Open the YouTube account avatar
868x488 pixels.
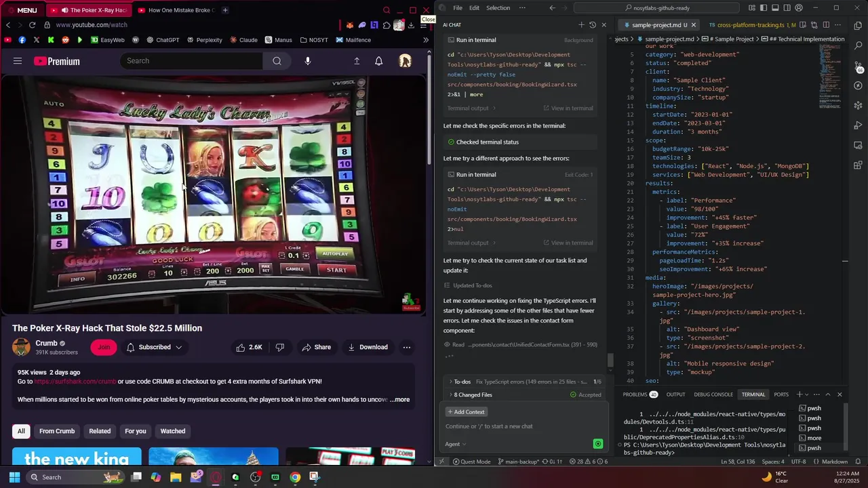point(406,61)
